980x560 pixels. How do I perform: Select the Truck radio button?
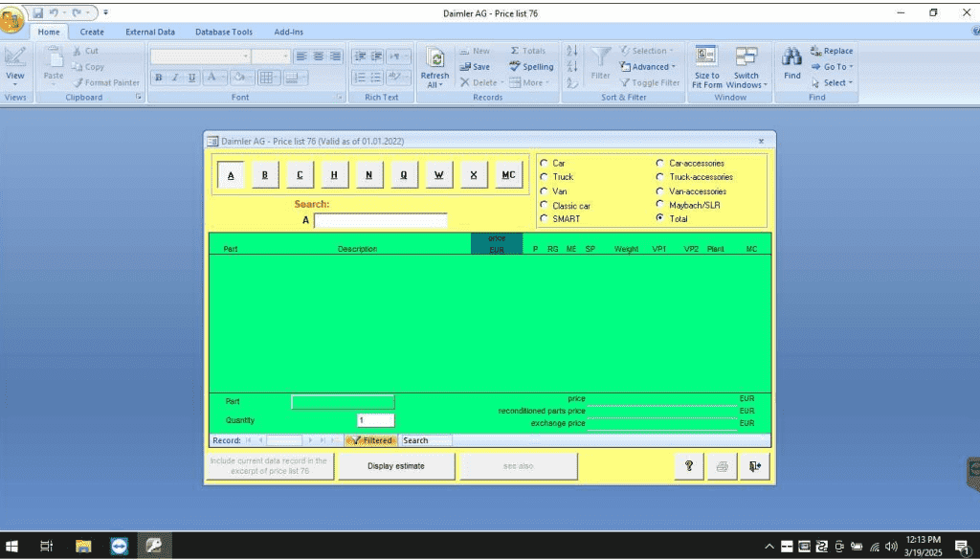point(544,177)
